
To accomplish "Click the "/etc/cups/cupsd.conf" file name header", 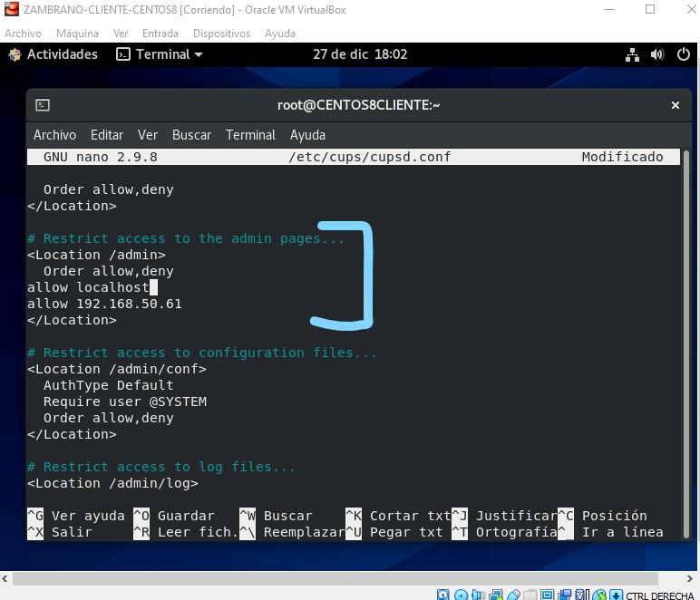I will click(370, 157).
